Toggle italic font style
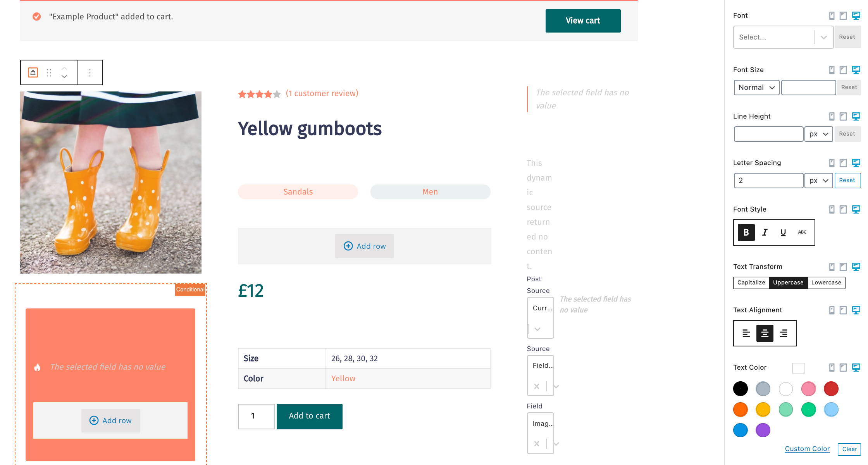This screenshot has height=465, width=868. point(765,232)
